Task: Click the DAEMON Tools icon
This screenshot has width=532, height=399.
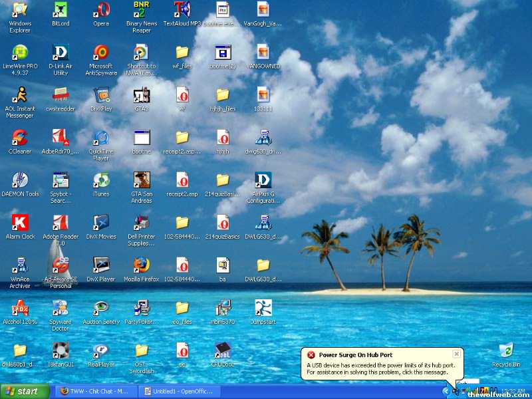Action: tap(20, 180)
